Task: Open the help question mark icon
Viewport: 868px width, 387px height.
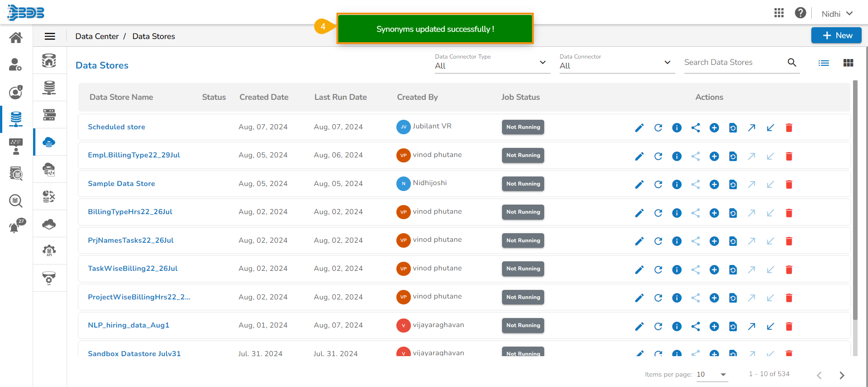Action: click(x=800, y=13)
